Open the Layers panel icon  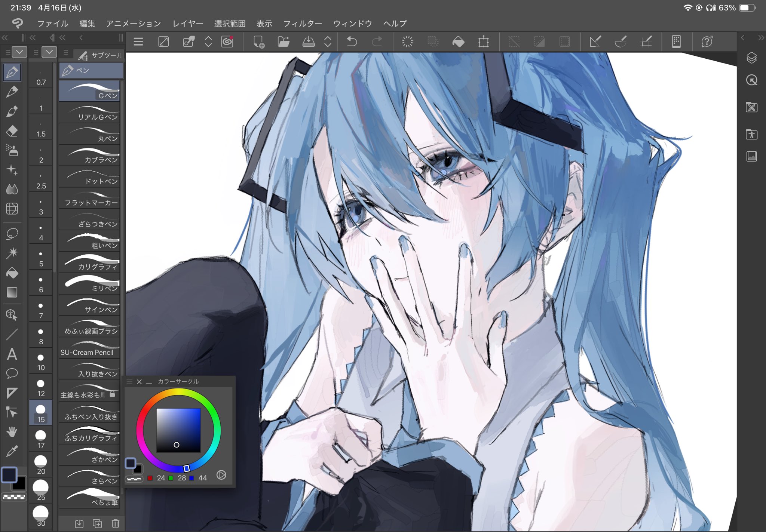[751, 58]
